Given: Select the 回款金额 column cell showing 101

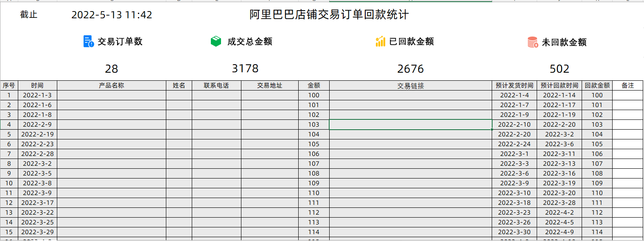Looking at the screenshot, I should (x=597, y=105).
